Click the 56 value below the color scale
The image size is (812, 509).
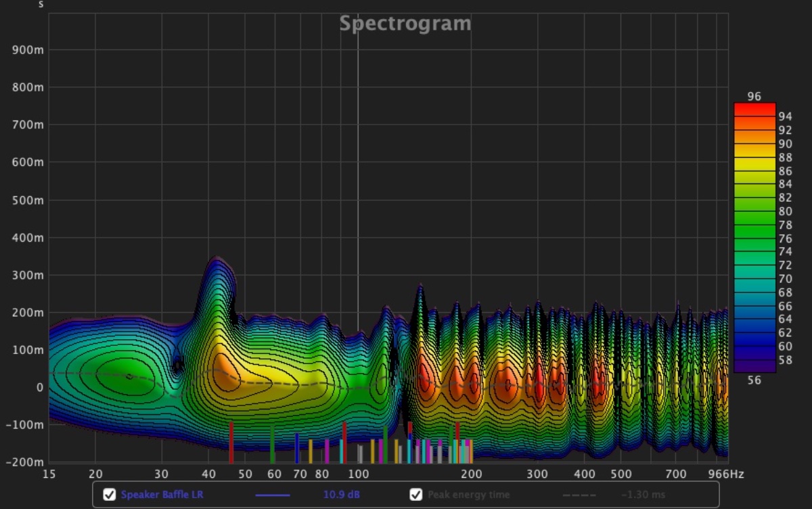(754, 380)
